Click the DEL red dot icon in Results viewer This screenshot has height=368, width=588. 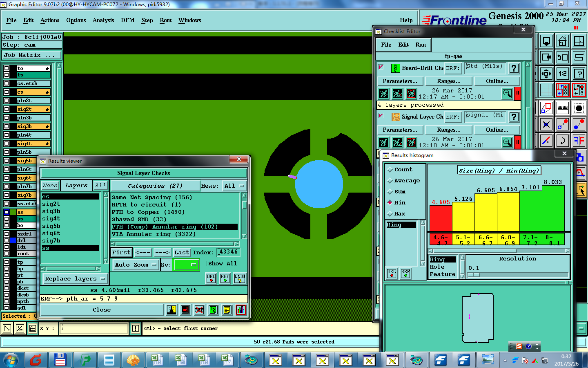[211, 278]
